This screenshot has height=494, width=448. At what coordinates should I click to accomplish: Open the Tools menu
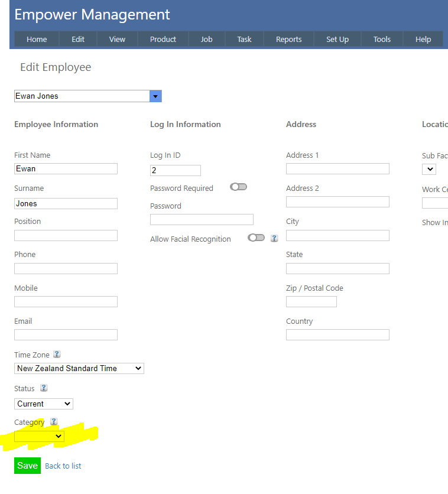382,40
